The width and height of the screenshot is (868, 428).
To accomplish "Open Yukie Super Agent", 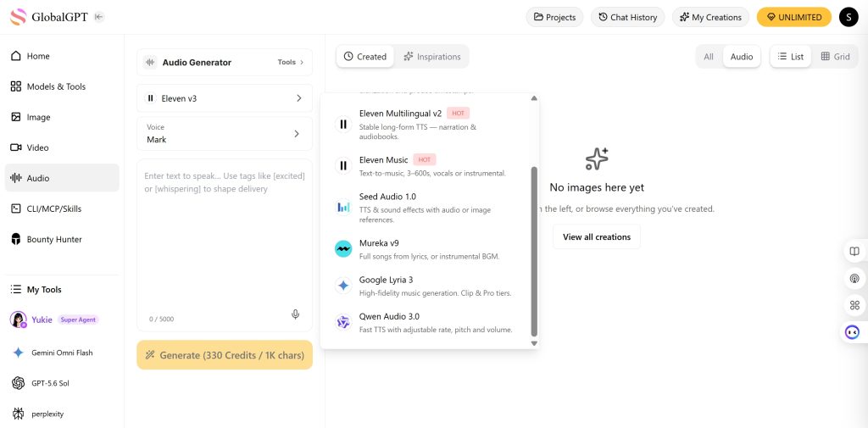I will tap(62, 320).
